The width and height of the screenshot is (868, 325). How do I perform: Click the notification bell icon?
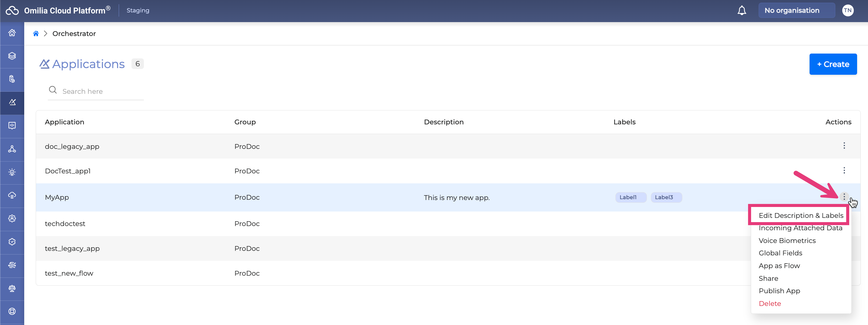tap(742, 11)
